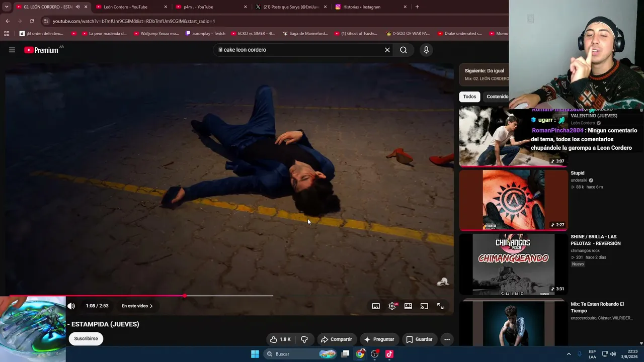Close the Instagram Historias tab

[x=405, y=7]
